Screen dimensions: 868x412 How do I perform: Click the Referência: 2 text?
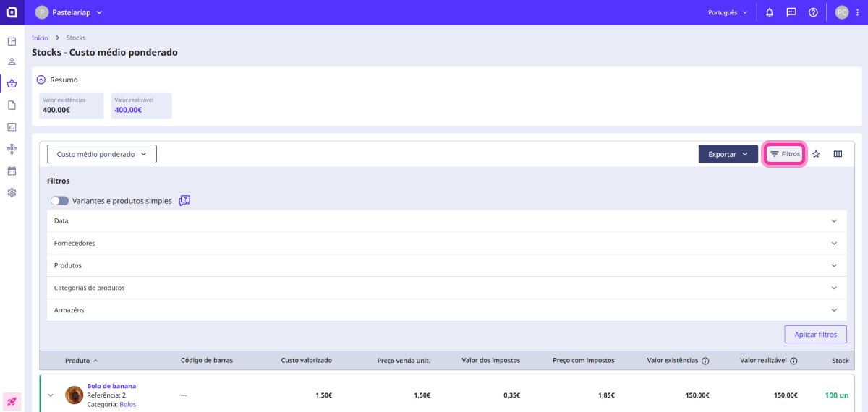[106, 395]
